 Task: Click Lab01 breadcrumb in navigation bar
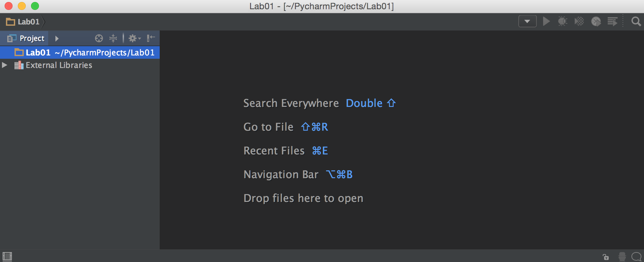point(23,22)
